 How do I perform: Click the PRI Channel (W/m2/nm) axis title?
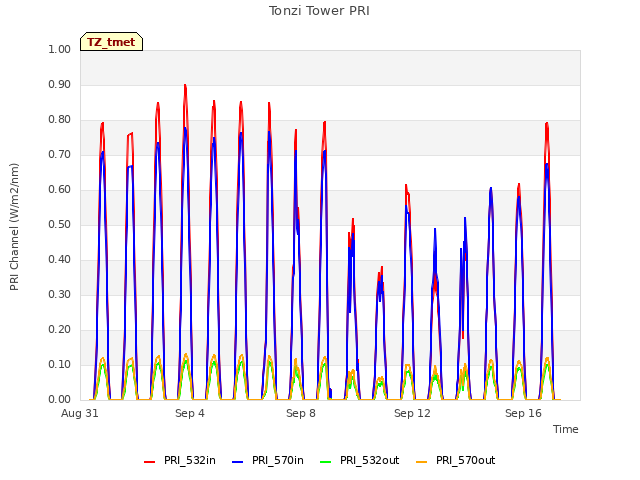click(14, 227)
